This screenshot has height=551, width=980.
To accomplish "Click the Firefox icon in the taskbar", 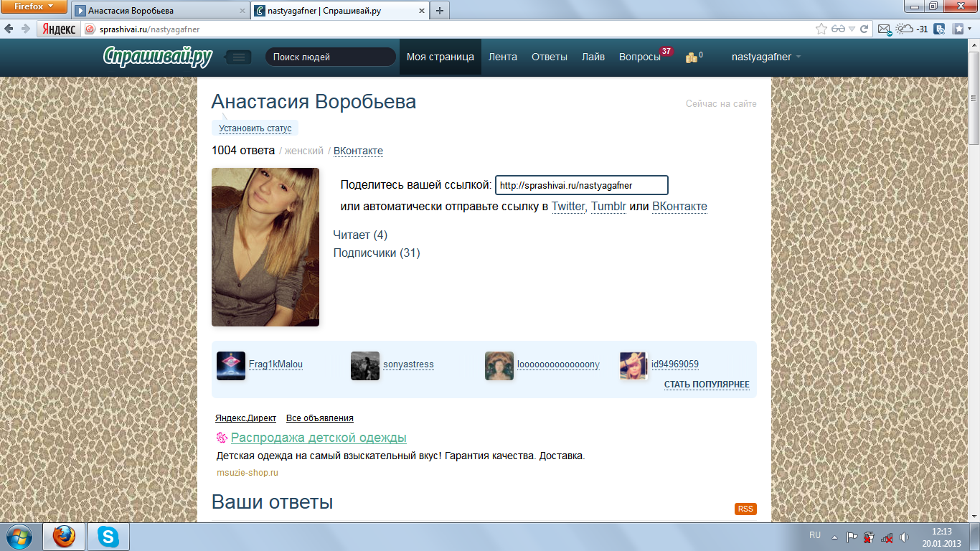I will (64, 536).
